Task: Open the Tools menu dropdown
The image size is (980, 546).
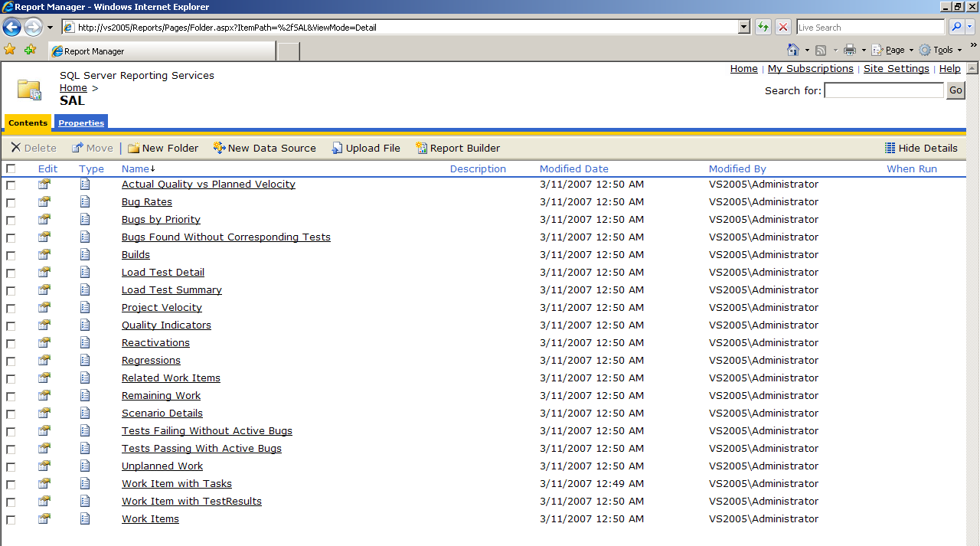Action: click(940, 50)
